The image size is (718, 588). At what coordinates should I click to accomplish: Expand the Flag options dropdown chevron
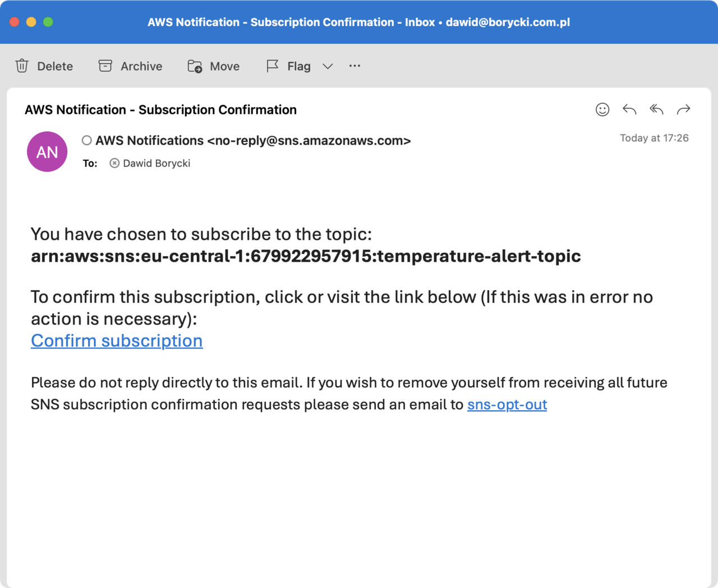pyautogui.click(x=328, y=66)
